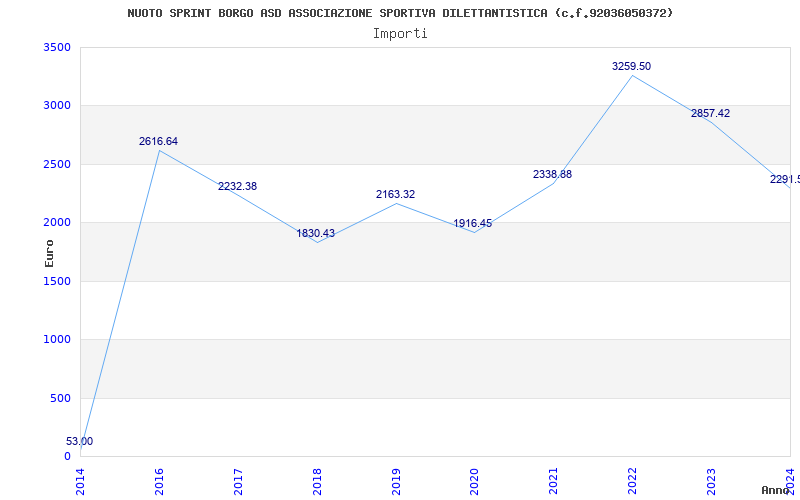Image resolution: width=800 pixels, height=500 pixels.
Task: Select the Importi subtitle text
Action: pos(400,34)
